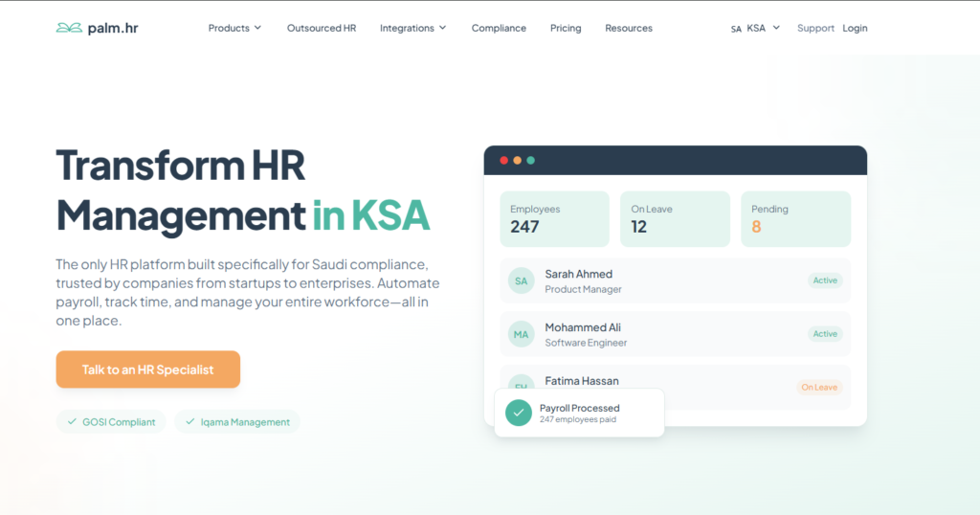Click Talk to an HR Specialist button
The image size is (980, 515).
tap(148, 369)
